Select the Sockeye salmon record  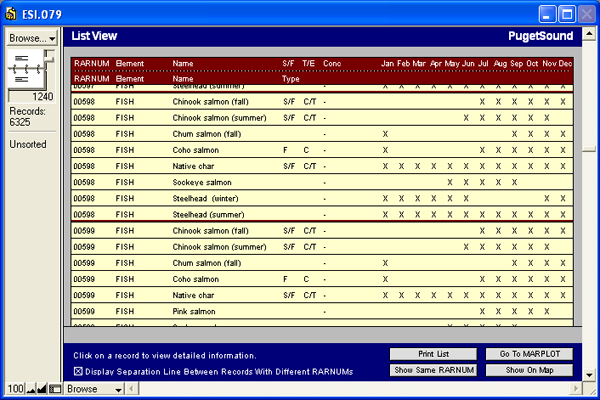[322, 182]
